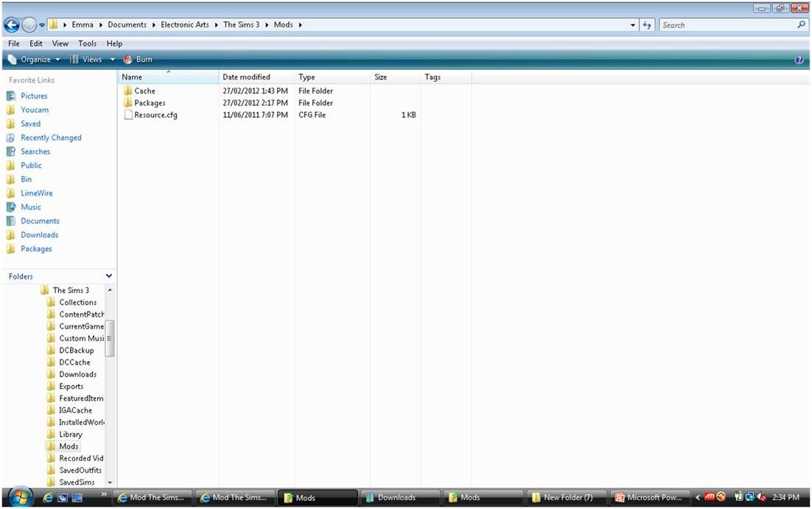
Task: Unmute the volume from the system tray
Action: pyautogui.click(x=760, y=497)
